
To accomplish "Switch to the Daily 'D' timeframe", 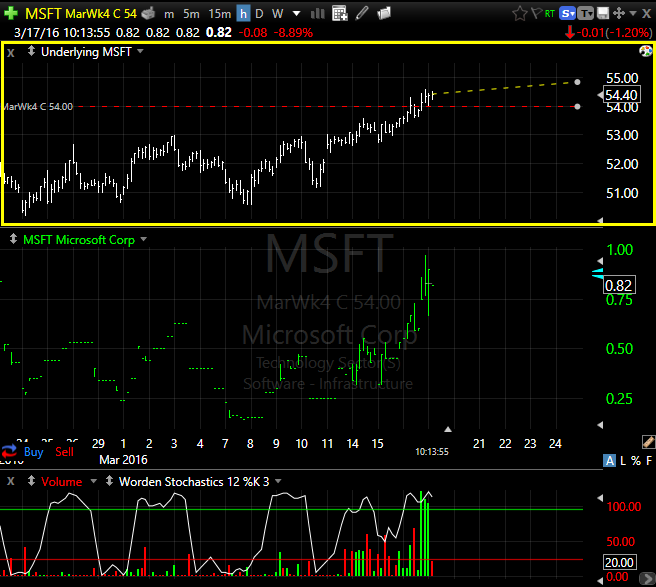I will coord(259,14).
